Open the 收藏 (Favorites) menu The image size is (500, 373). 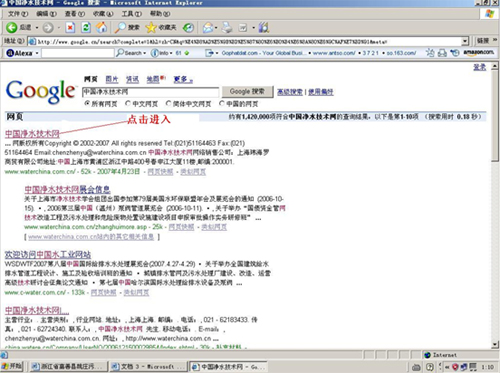coord(103,14)
